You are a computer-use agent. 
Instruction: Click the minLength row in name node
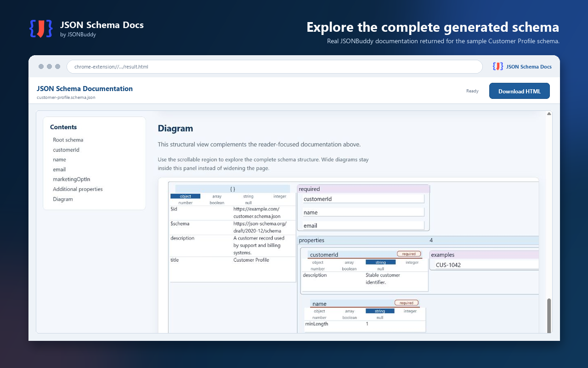pyautogui.click(x=365, y=324)
